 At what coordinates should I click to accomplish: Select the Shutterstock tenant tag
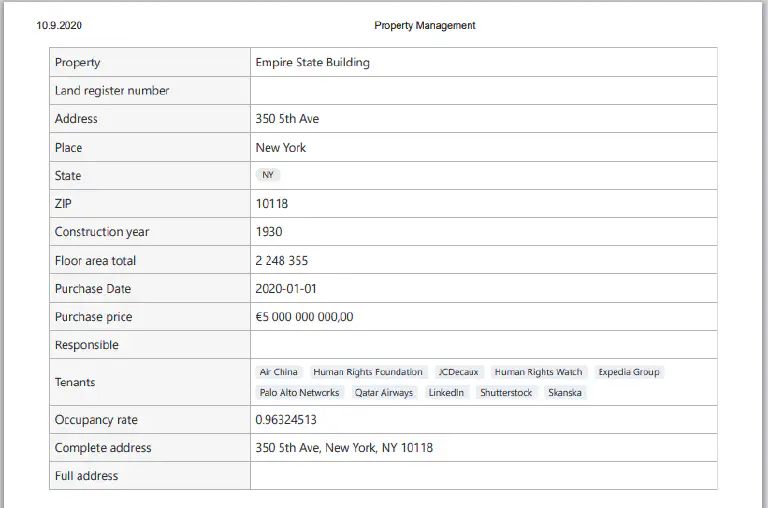(x=506, y=392)
